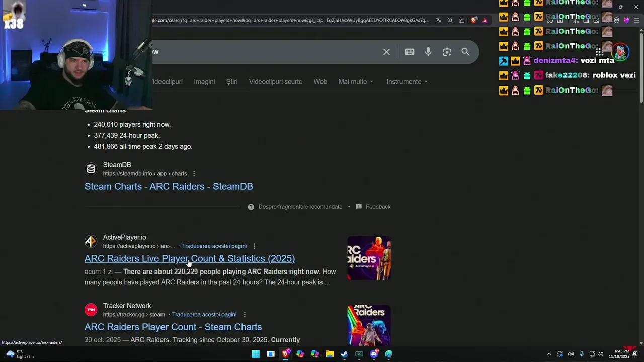The image size is (644, 362).
Task: Open Discord from the taskbar
Action: [x=374, y=354]
